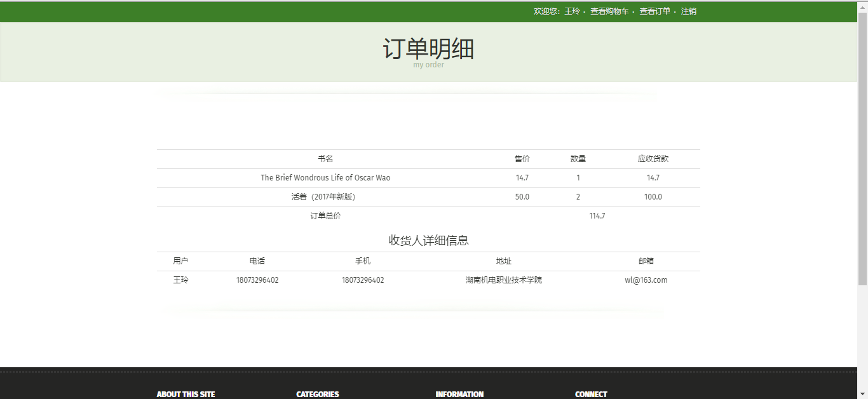Image resolution: width=868 pixels, height=399 pixels.
Task: Open the 查看订单 link
Action: point(654,11)
